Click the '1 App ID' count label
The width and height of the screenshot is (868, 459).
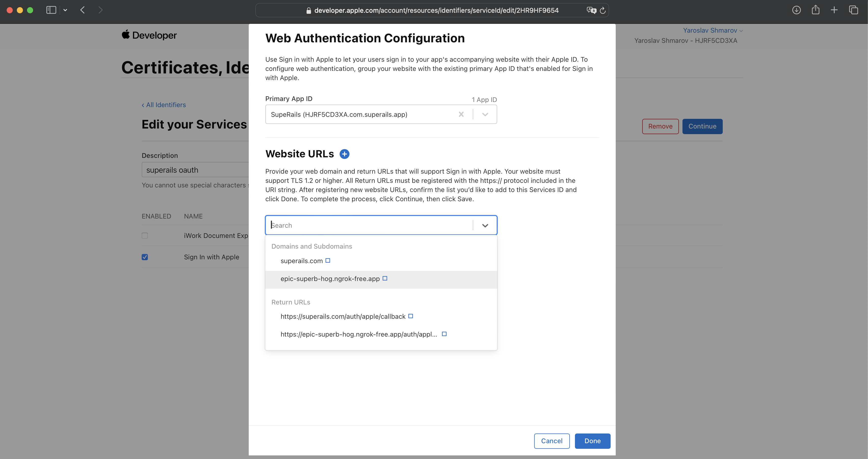click(x=484, y=100)
